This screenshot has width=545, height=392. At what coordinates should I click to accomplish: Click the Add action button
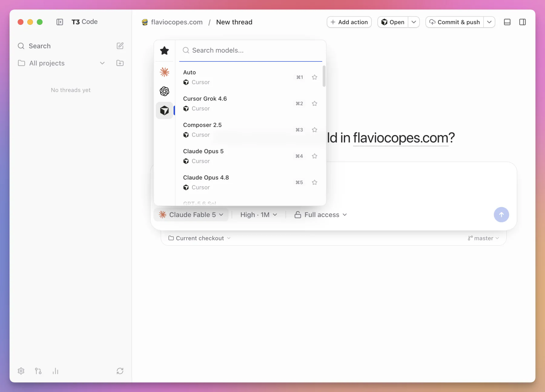pos(349,22)
